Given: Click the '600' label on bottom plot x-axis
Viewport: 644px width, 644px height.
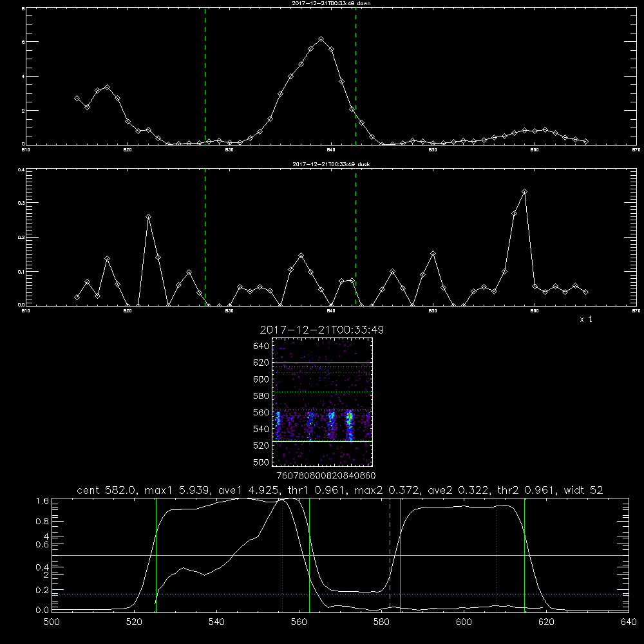Looking at the screenshot, I should [464, 622].
